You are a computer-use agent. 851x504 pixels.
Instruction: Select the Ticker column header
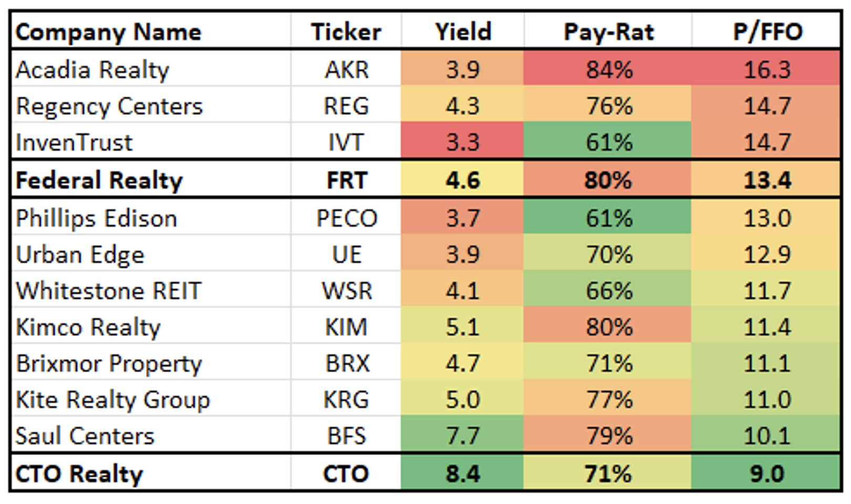(346, 32)
